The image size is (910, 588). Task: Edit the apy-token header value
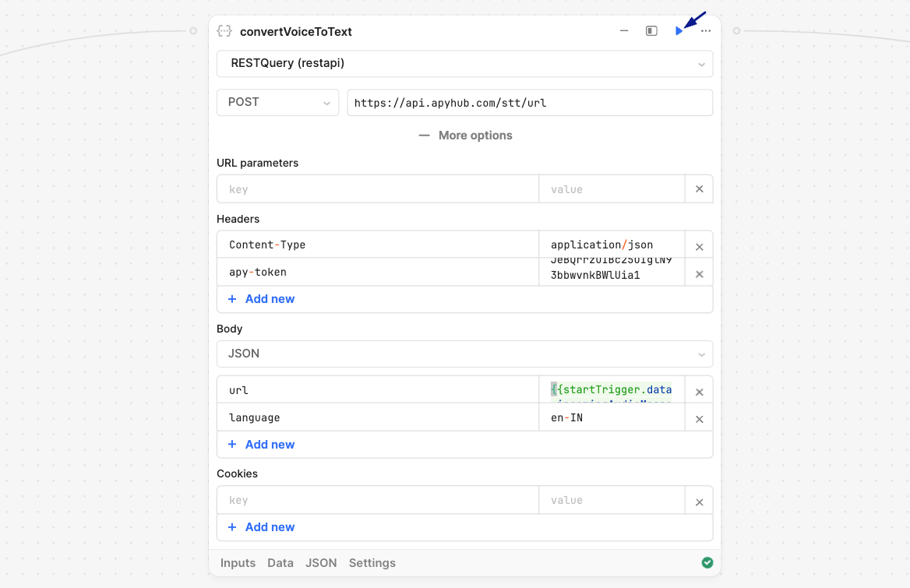[x=612, y=272]
